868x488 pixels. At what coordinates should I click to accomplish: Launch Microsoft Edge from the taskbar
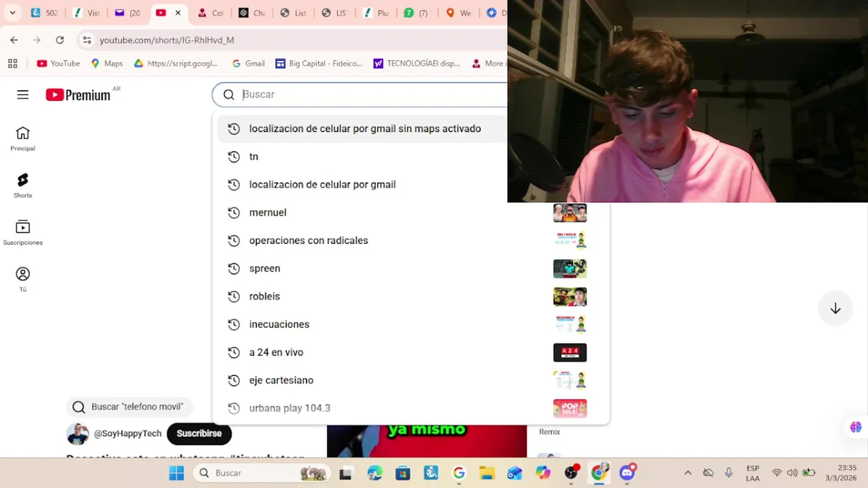click(x=374, y=473)
